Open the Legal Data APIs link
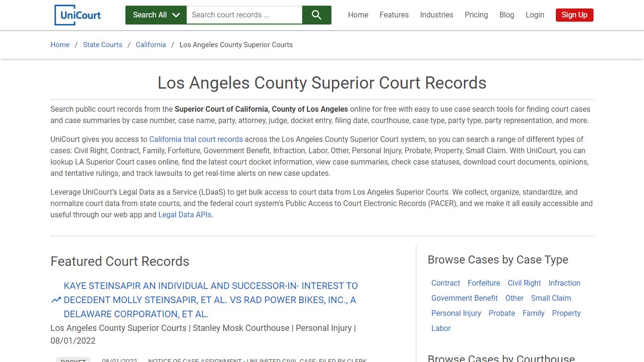The width and height of the screenshot is (644, 362). point(185,215)
